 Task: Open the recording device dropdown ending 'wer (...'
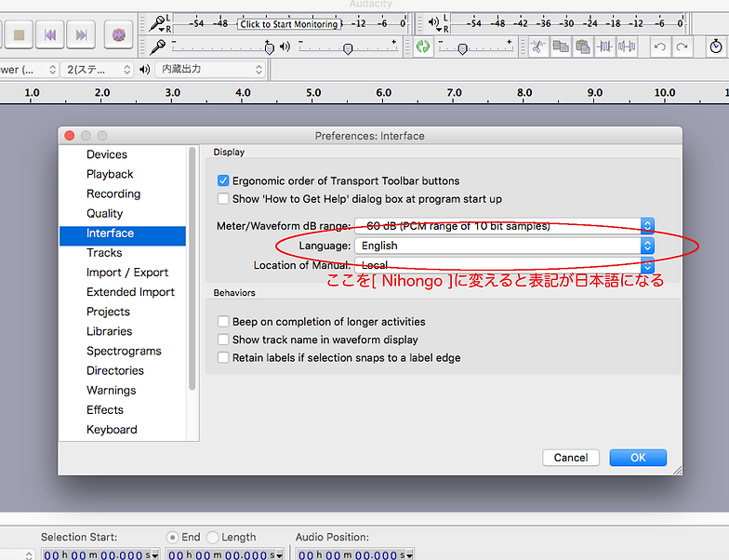coord(28,70)
